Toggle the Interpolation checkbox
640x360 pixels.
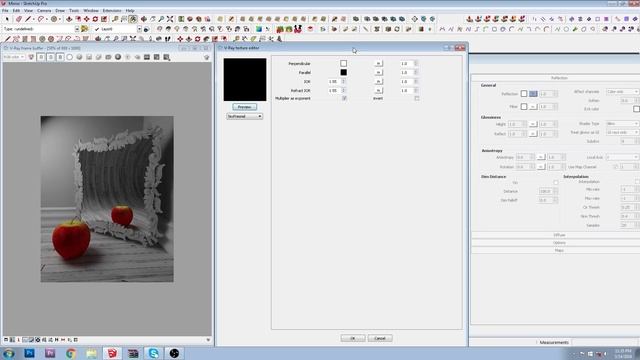click(x=637, y=181)
